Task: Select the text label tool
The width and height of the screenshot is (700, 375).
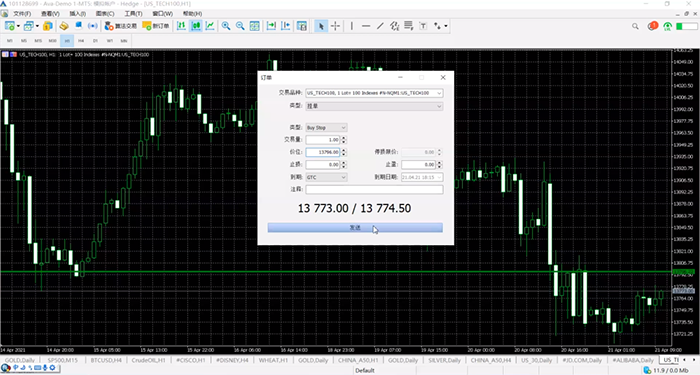Action: 423,26
